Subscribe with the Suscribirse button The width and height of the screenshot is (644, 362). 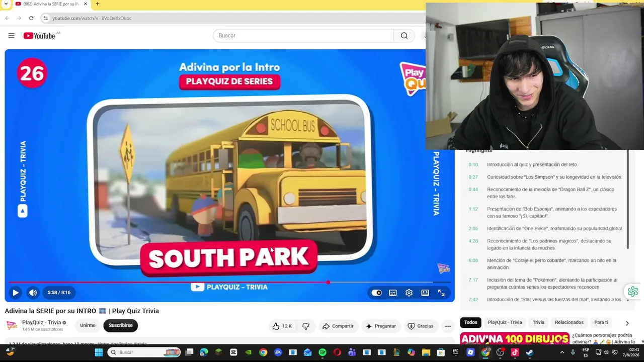(x=121, y=325)
